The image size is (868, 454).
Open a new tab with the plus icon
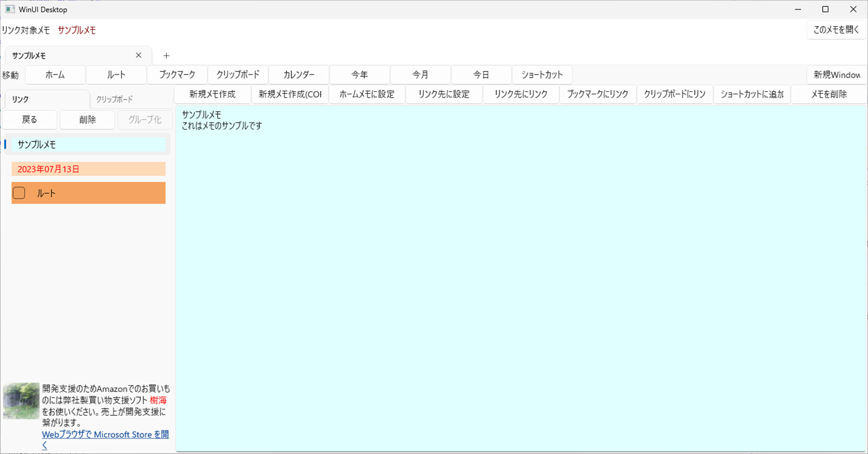[166, 55]
